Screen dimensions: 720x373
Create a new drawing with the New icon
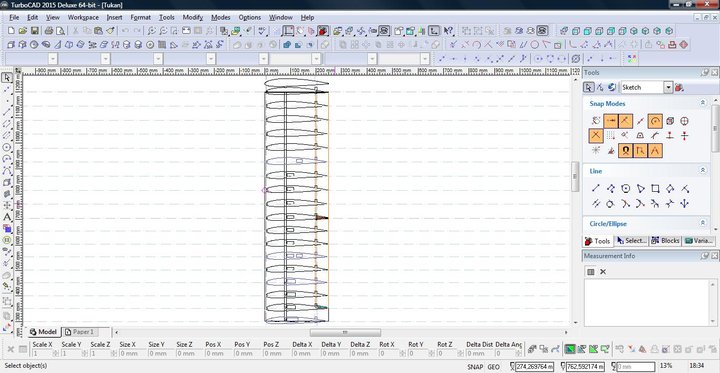tap(11, 31)
